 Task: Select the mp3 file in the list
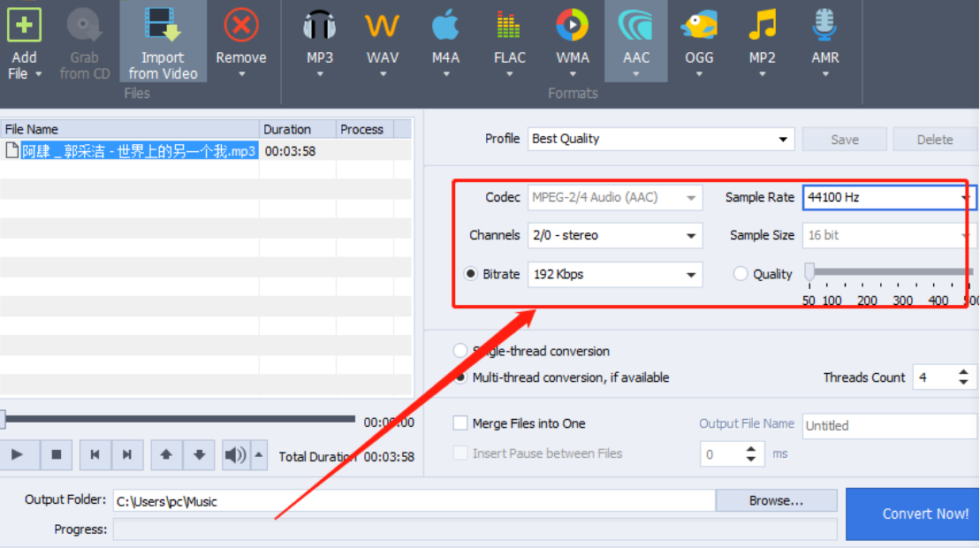pyautogui.click(x=139, y=151)
